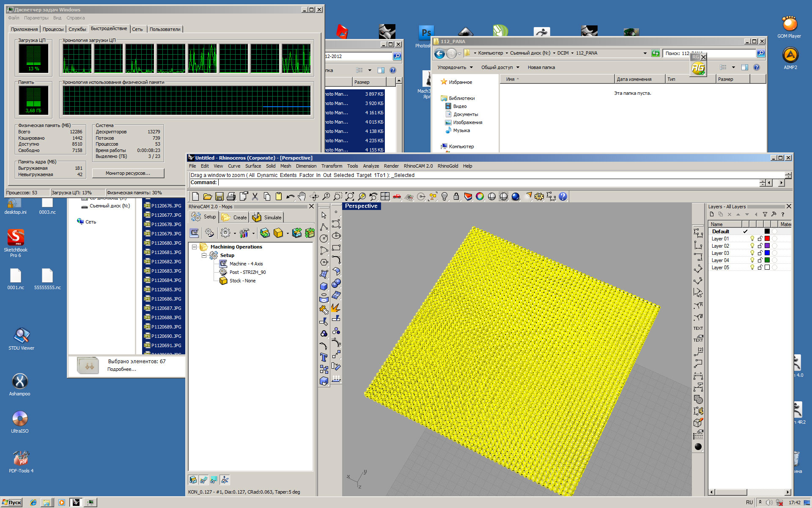Screen dimensions: 812x508
Task: Click the Rhino Options gear icon
Action: (539, 196)
